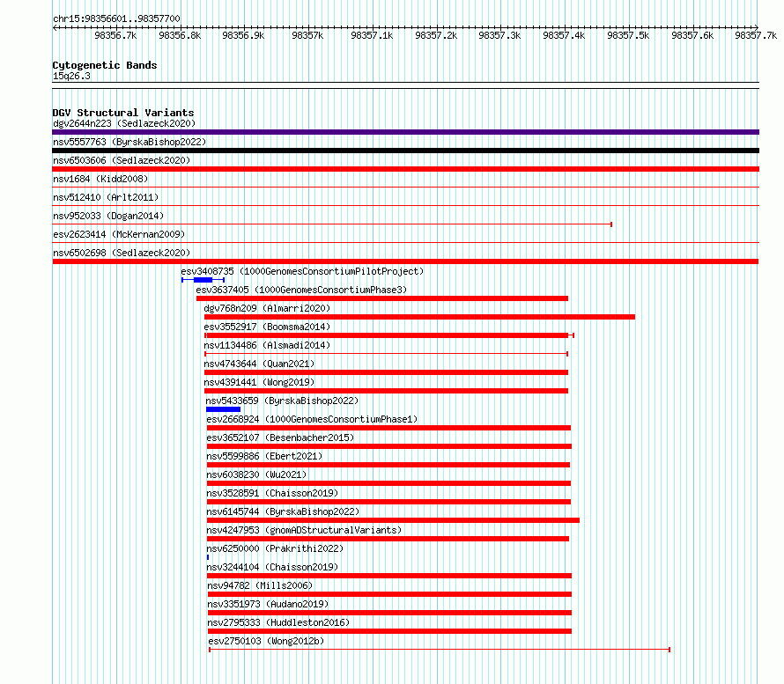The image size is (784, 684).
Task: Click esv2750103 (Wong2012b) label
Action: click(x=266, y=641)
